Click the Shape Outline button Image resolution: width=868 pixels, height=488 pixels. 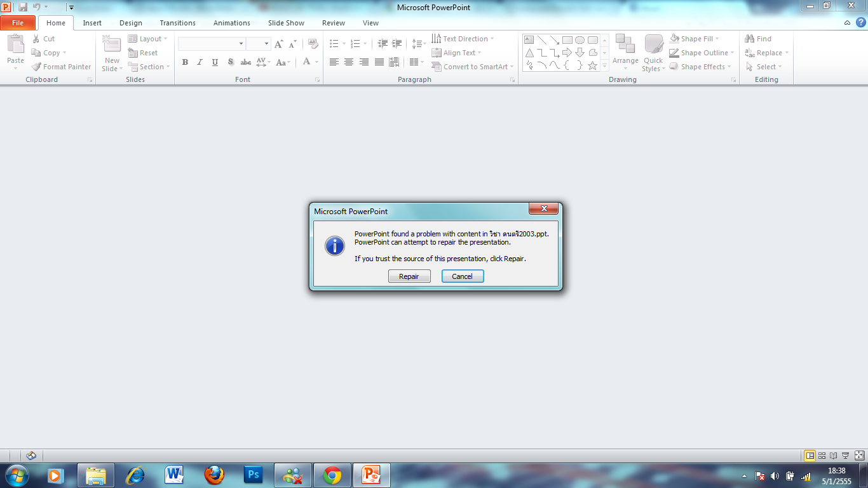(x=702, y=53)
